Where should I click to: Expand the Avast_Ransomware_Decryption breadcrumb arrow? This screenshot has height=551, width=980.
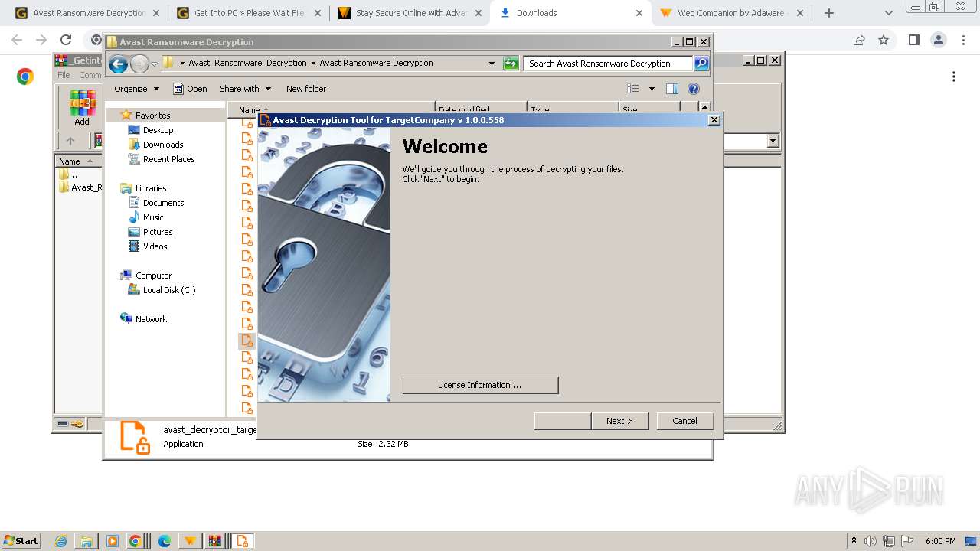click(x=313, y=64)
